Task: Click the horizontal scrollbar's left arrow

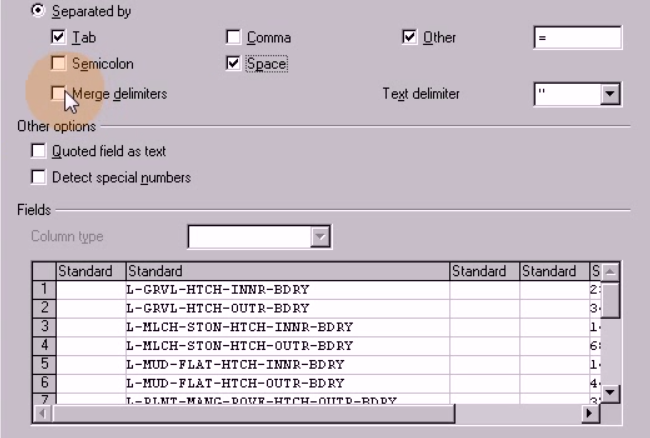Action: pyautogui.click(x=41, y=412)
